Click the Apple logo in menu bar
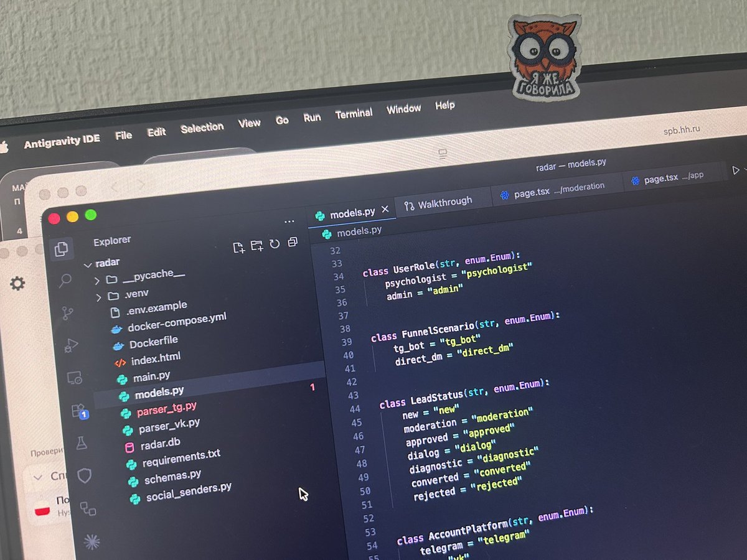The image size is (747, 560). click(4, 147)
